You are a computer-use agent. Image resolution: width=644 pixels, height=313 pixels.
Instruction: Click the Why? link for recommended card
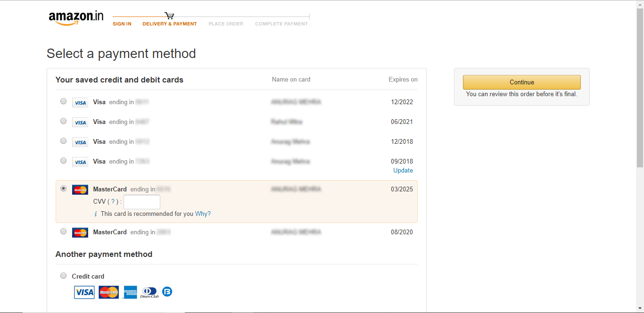coord(203,214)
